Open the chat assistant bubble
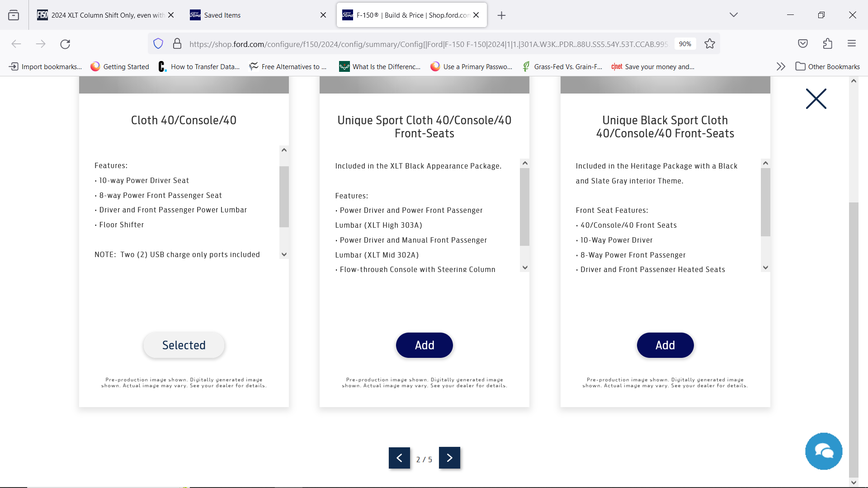868x488 pixels. pyautogui.click(x=824, y=451)
